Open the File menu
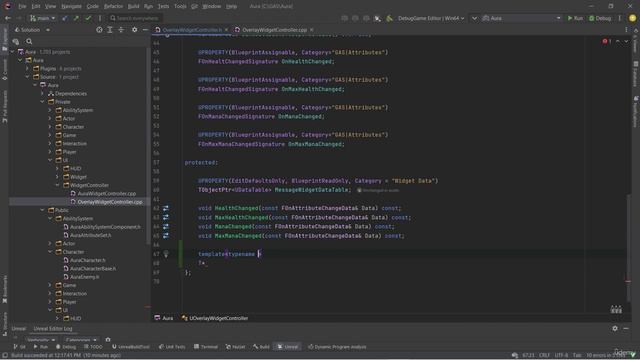Image resolution: width=640 pixels, height=360 pixels. coord(22,6)
